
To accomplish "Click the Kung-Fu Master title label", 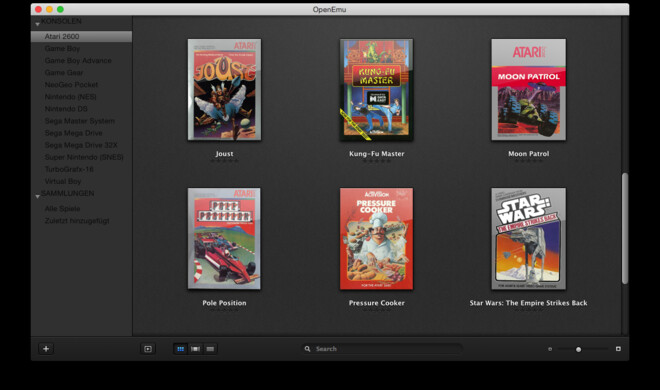I will pyautogui.click(x=377, y=154).
